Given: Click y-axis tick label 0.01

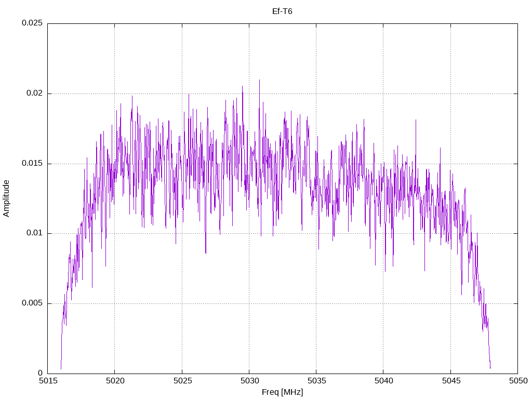Looking at the screenshot, I should [35, 233].
